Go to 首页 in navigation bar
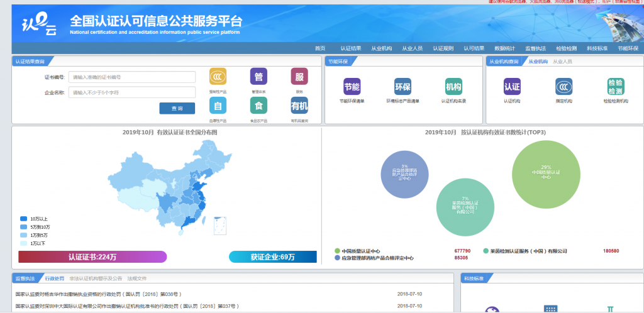This screenshot has height=313, width=644. pyautogui.click(x=320, y=48)
